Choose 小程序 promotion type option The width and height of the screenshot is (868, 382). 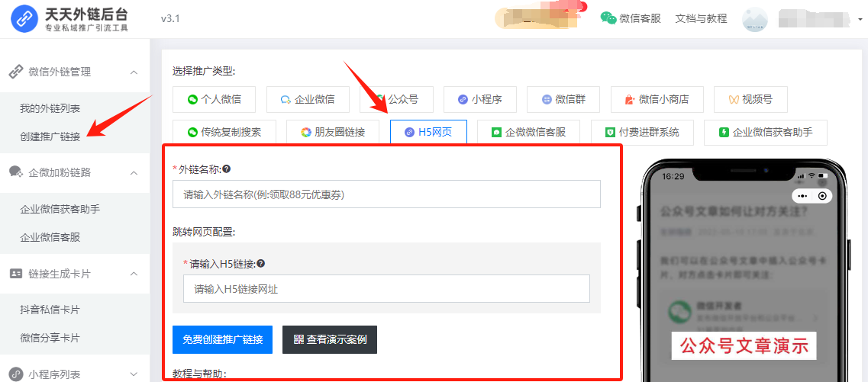click(479, 99)
